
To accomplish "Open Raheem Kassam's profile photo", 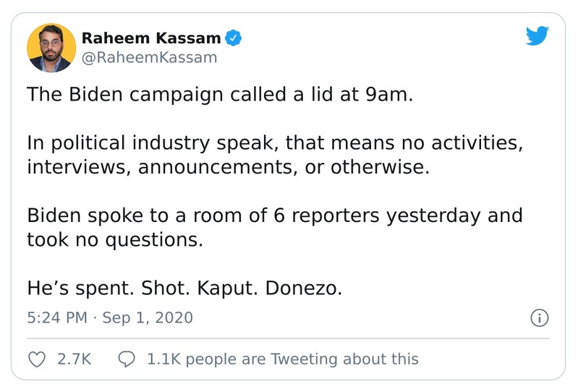I will (51, 47).
